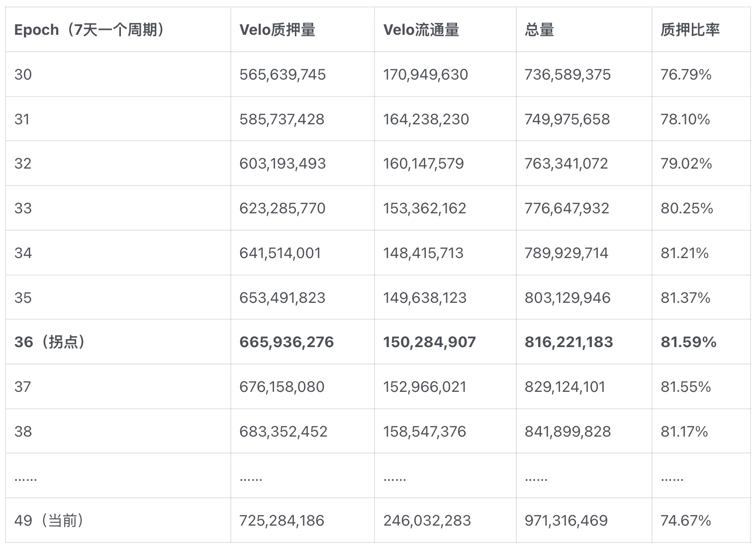
Task: Select epoch 30 row label
Action: tap(23, 75)
